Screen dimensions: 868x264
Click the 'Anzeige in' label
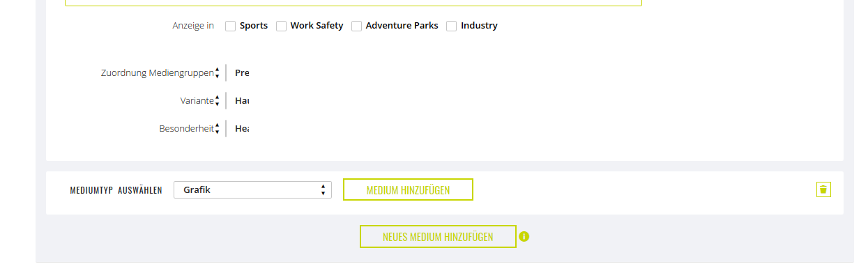(x=193, y=26)
